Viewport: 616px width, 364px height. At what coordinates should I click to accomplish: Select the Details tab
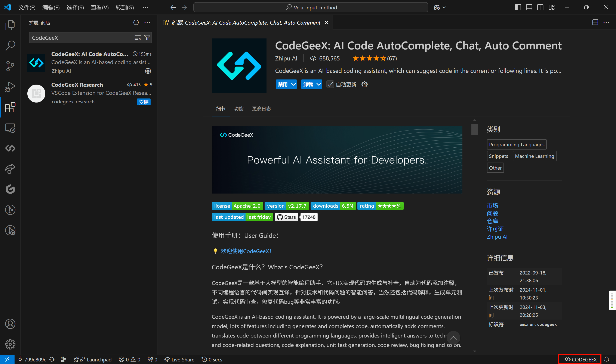coord(221,109)
